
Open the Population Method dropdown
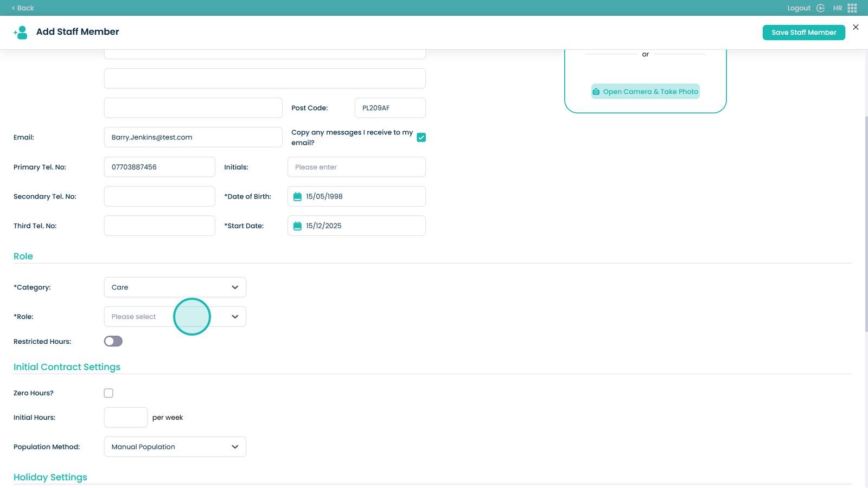click(x=175, y=447)
